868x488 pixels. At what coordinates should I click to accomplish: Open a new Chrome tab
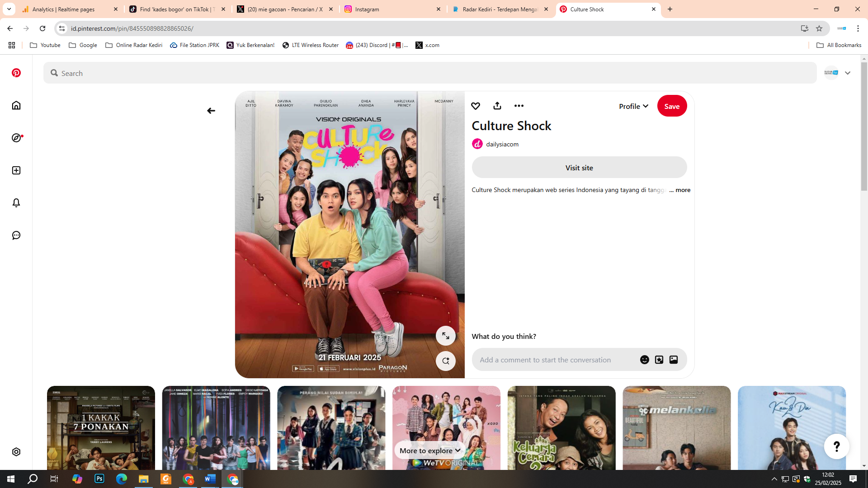(x=670, y=9)
